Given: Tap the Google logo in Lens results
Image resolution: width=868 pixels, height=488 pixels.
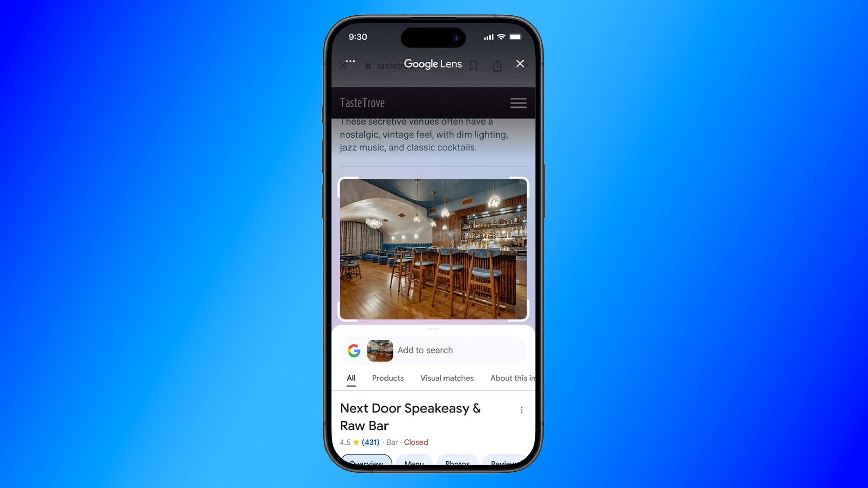Looking at the screenshot, I should pyautogui.click(x=354, y=350).
